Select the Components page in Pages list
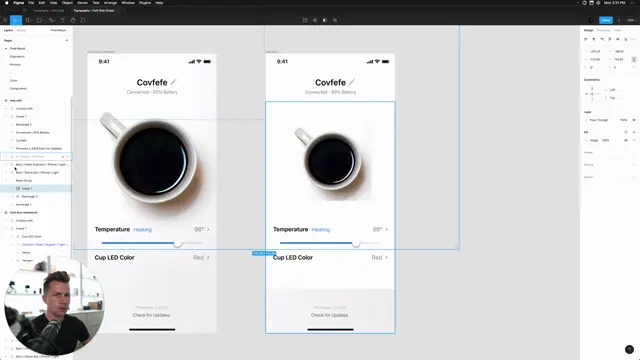The width and height of the screenshot is (640, 360). pos(18,89)
